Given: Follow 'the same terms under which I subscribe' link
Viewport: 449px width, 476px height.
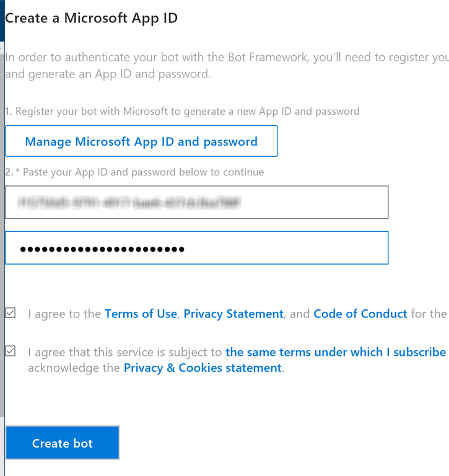Looking at the screenshot, I should (336, 352).
